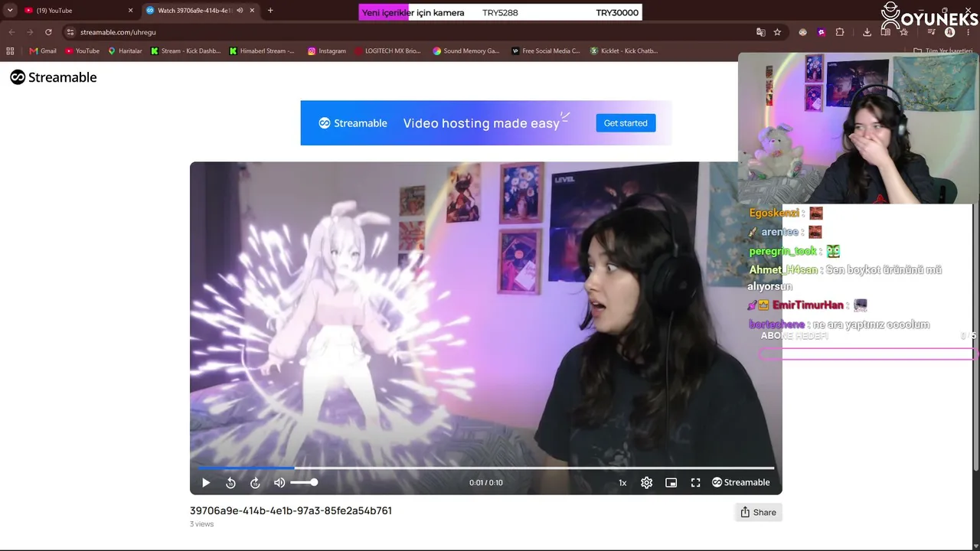Click the Get started button in the banner

coord(626,123)
